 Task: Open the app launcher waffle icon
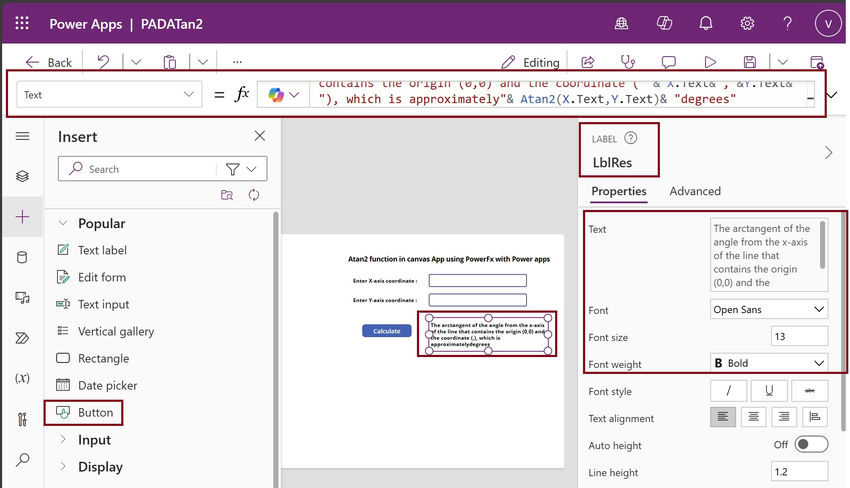pyautogui.click(x=22, y=23)
